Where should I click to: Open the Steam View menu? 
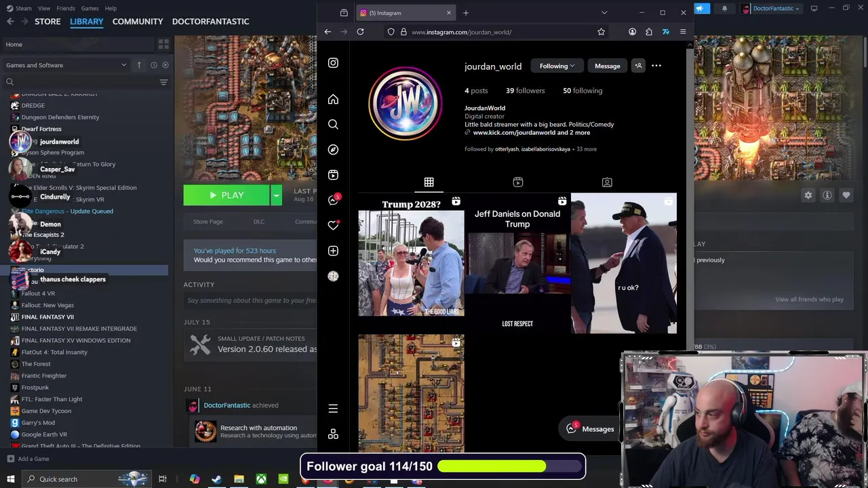coord(44,8)
